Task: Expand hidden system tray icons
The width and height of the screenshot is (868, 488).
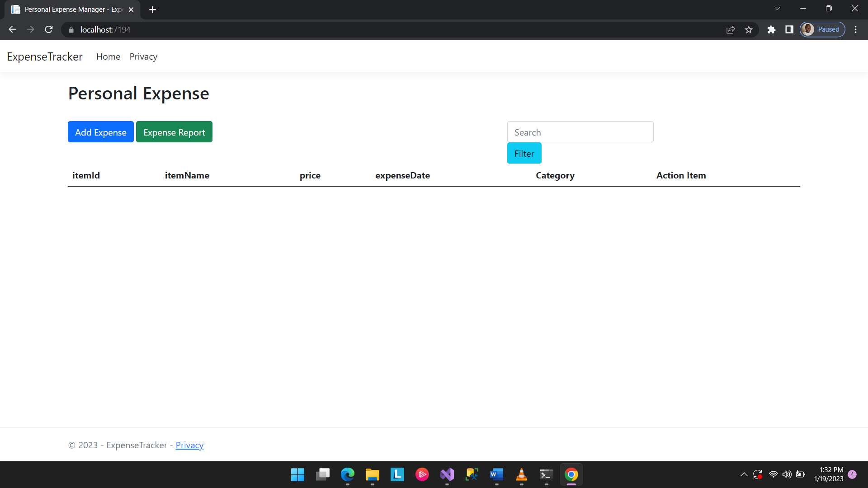Action: [744, 474]
